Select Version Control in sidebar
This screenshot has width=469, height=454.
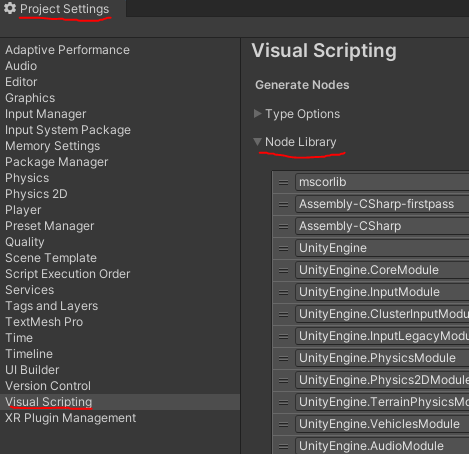tap(48, 386)
